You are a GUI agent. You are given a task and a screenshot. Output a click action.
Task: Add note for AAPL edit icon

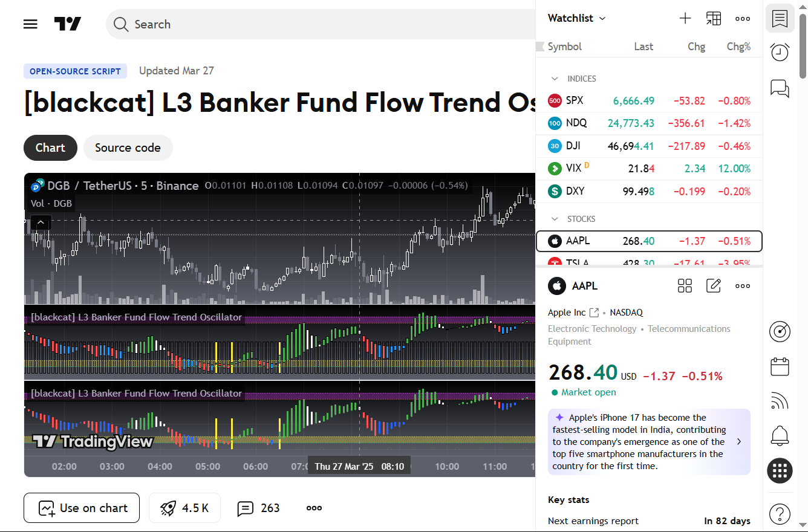(x=714, y=286)
